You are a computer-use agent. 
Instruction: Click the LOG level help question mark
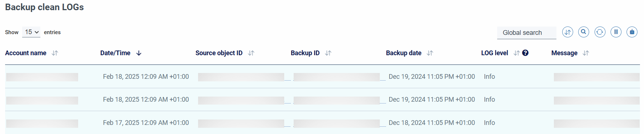point(525,53)
